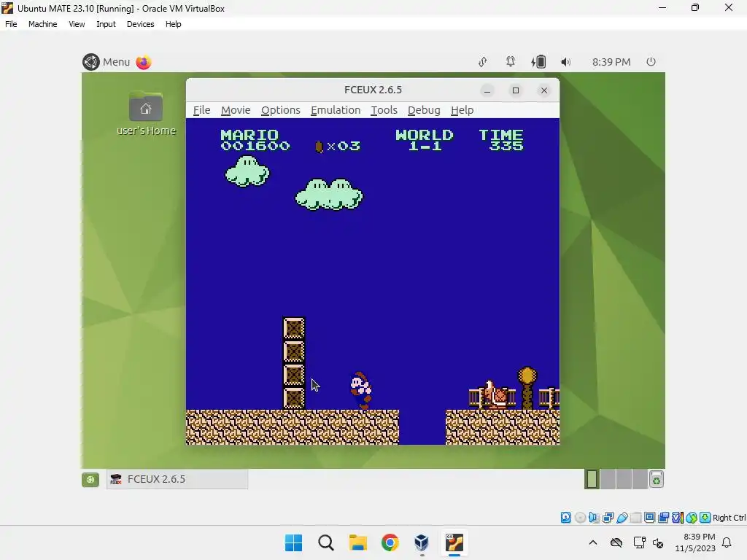Screen dimensions: 747x560
Task: Click the MARIO score 001600 display
Action: tap(255, 141)
